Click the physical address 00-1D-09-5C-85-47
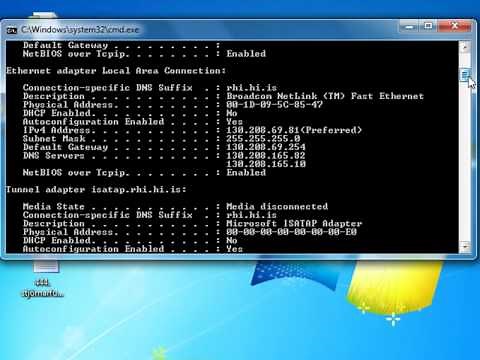The image size is (480, 360). pyautogui.click(x=275, y=105)
